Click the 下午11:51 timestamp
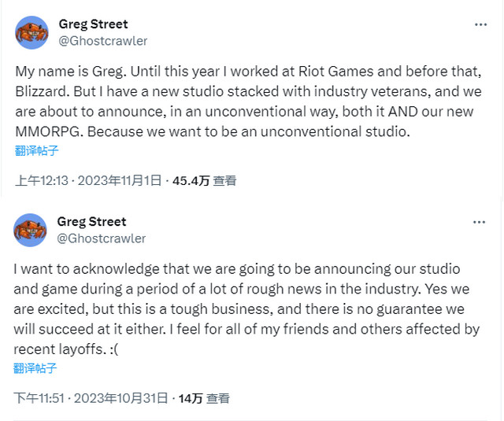The height and width of the screenshot is (421, 504). [x=40, y=398]
